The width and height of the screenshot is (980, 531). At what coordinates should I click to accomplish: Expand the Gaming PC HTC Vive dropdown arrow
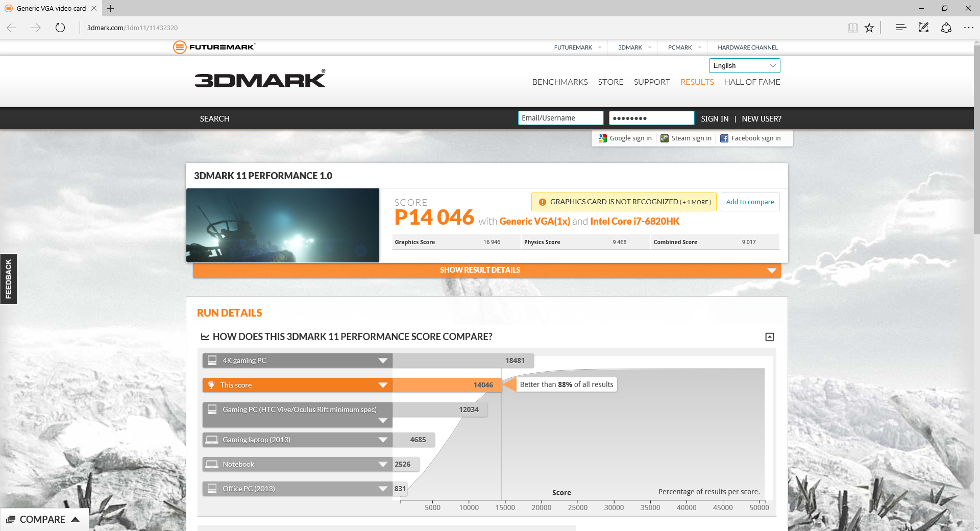[383, 421]
